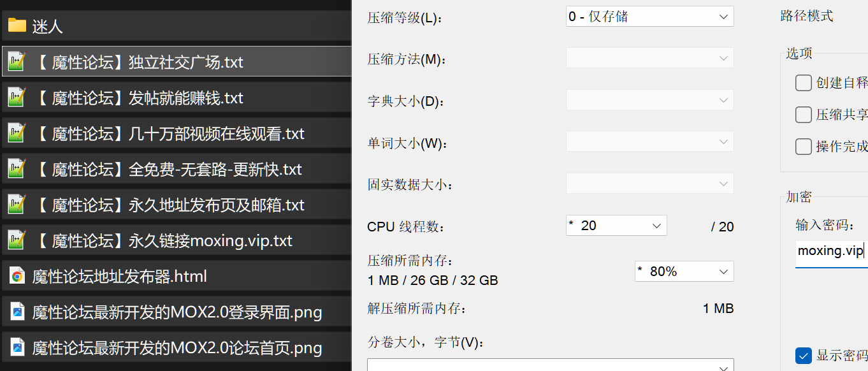
Task: Expand the CPU 线程数 dropdown
Action: pyautogui.click(x=616, y=226)
